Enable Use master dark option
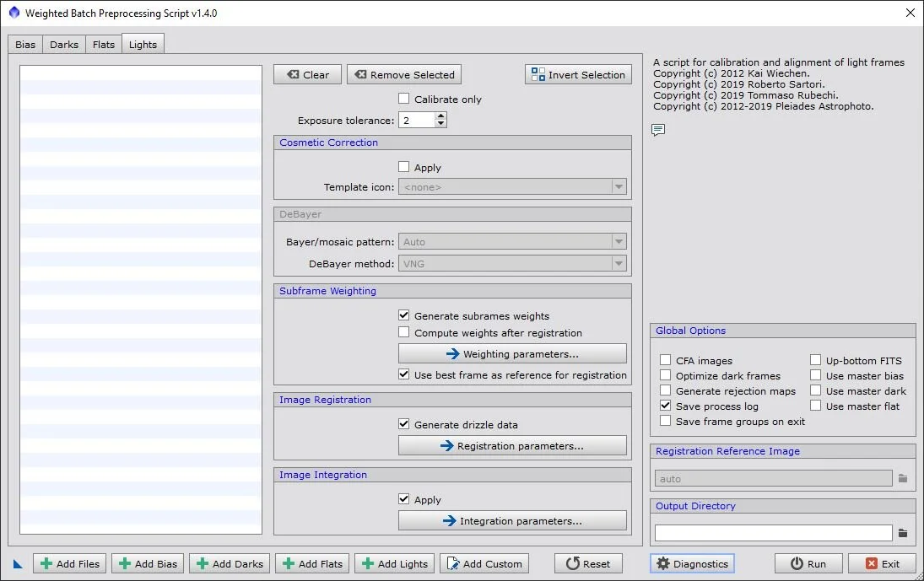 (816, 390)
